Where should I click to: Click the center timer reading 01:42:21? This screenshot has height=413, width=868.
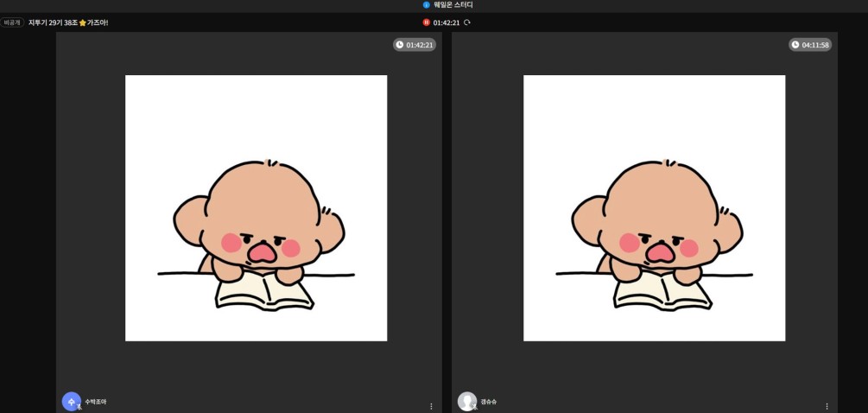click(447, 22)
